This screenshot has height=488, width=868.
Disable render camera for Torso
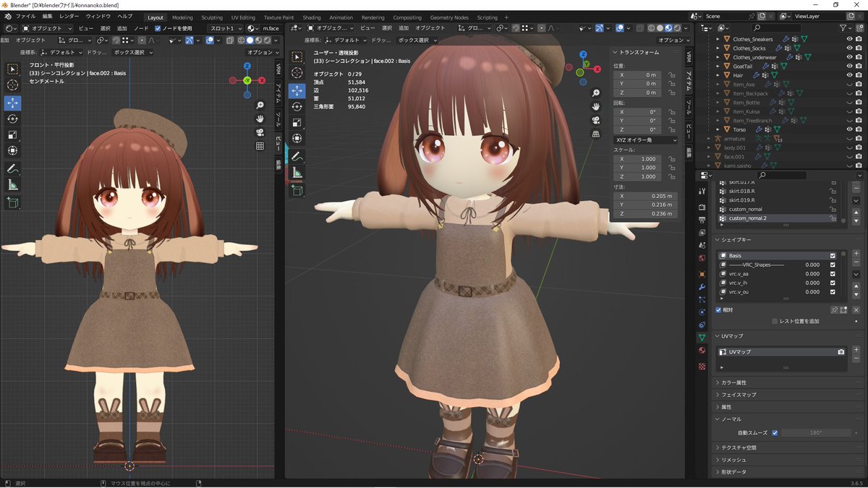(x=860, y=129)
